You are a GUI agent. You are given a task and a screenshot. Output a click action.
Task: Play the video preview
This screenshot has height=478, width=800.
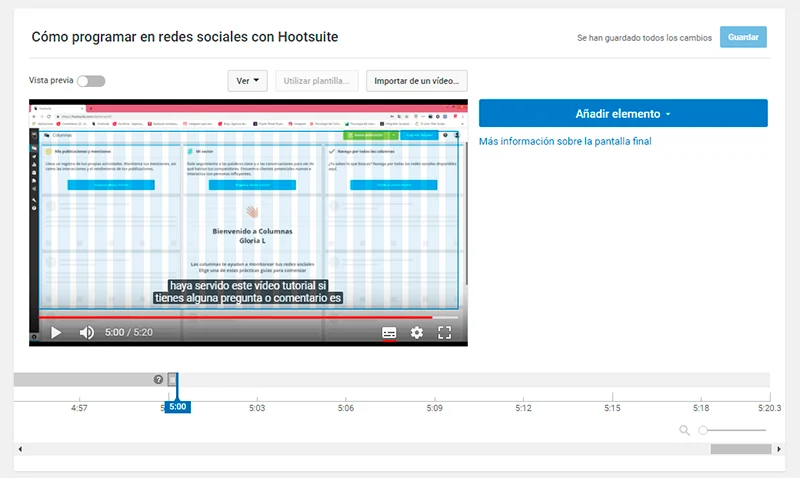point(56,332)
